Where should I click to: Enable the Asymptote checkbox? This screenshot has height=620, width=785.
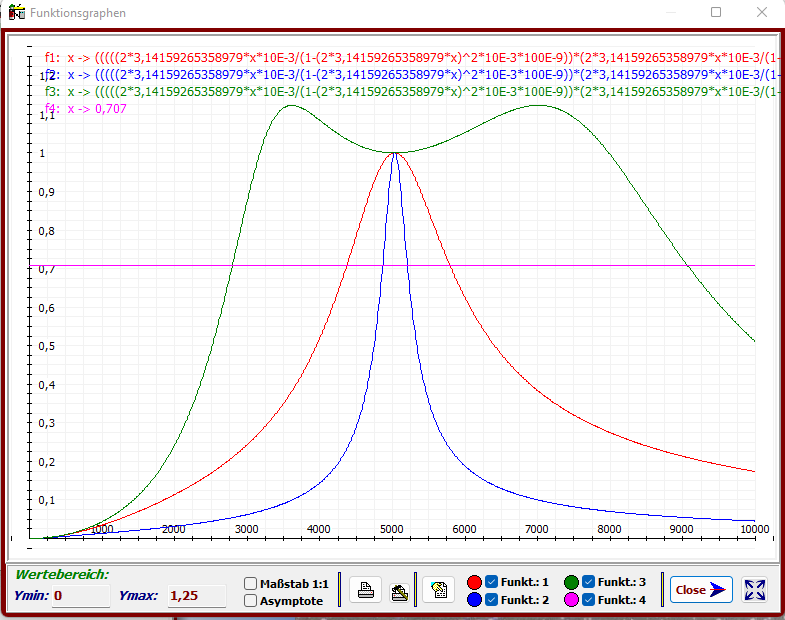click(x=251, y=601)
